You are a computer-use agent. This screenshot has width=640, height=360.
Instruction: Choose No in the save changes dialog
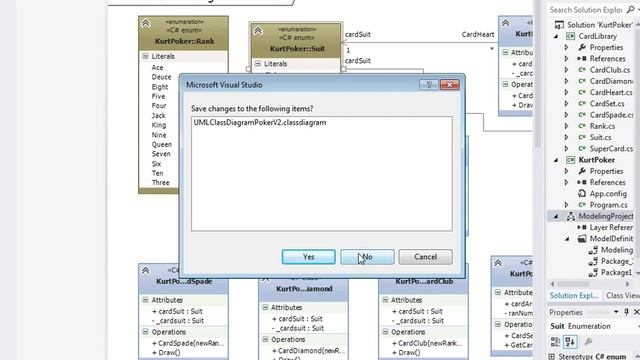tap(367, 257)
